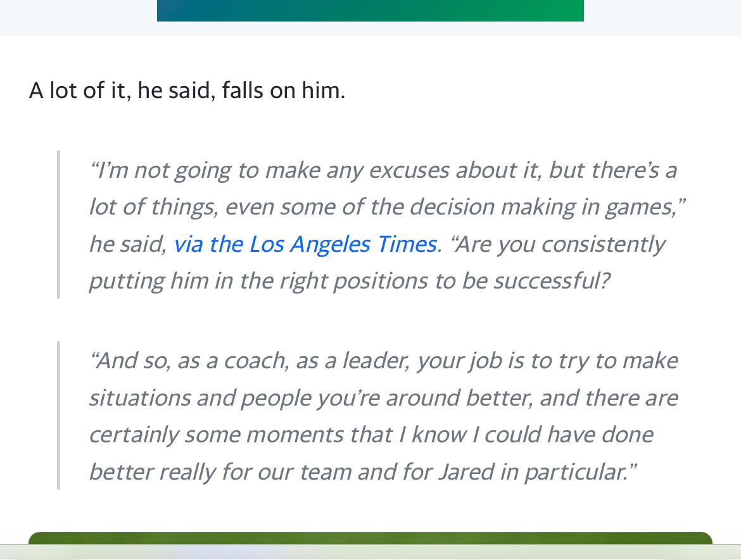
Task: Click the line starting "situations and people"
Action: pyautogui.click(x=383, y=398)
